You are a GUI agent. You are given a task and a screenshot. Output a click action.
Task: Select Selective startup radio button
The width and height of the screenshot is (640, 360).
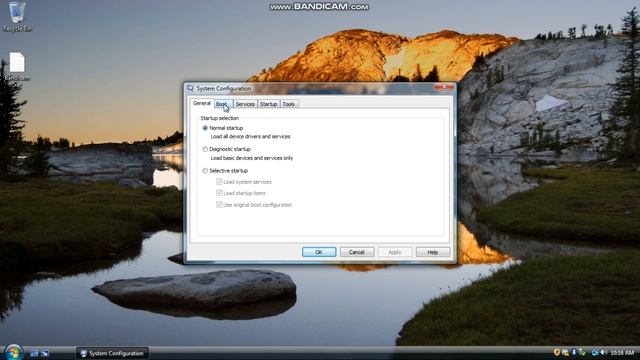coord(205,171)
